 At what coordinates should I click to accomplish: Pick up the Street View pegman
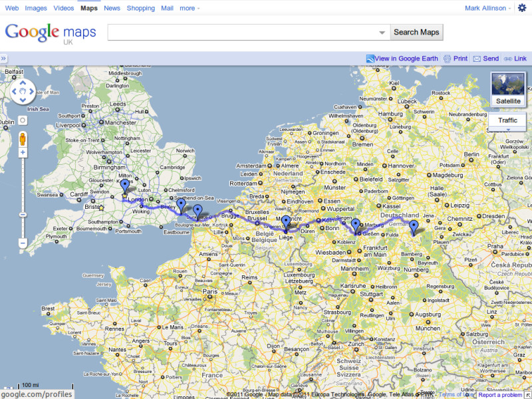coord(23,139)
